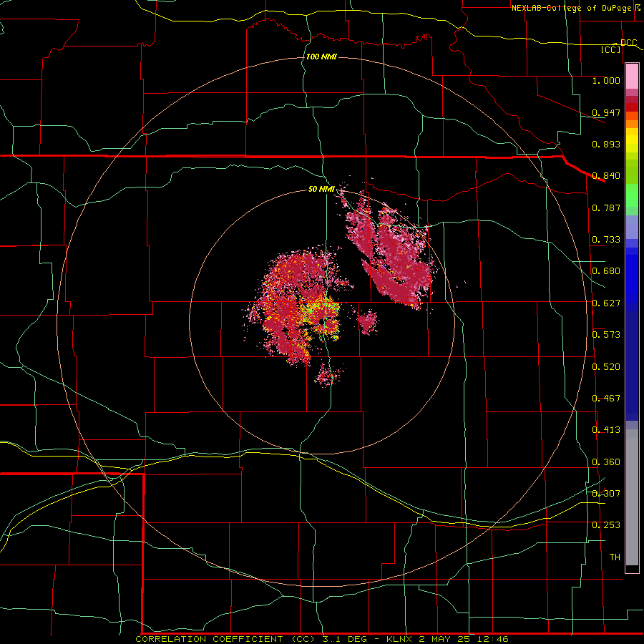
Task: Click the 0.413 scale value
Action: [x=606, y=430]
